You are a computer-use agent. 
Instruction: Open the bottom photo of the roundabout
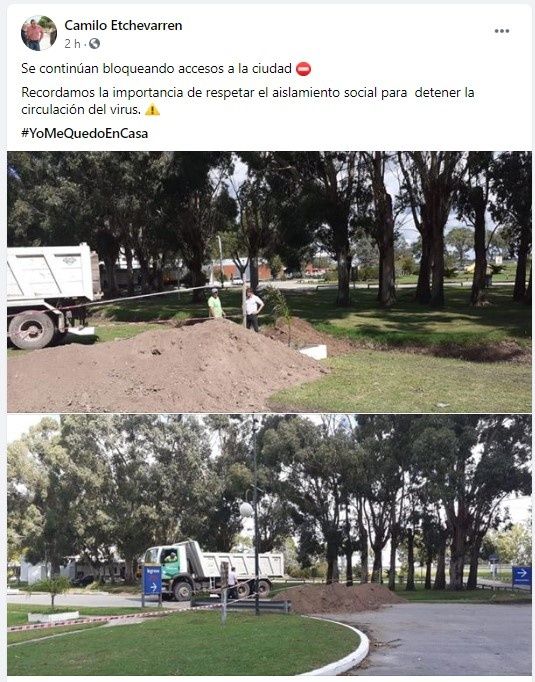(x=269, y=545)
